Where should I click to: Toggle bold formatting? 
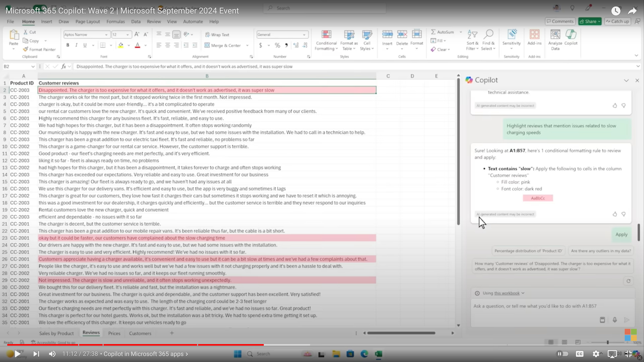[x=68, y=45]
